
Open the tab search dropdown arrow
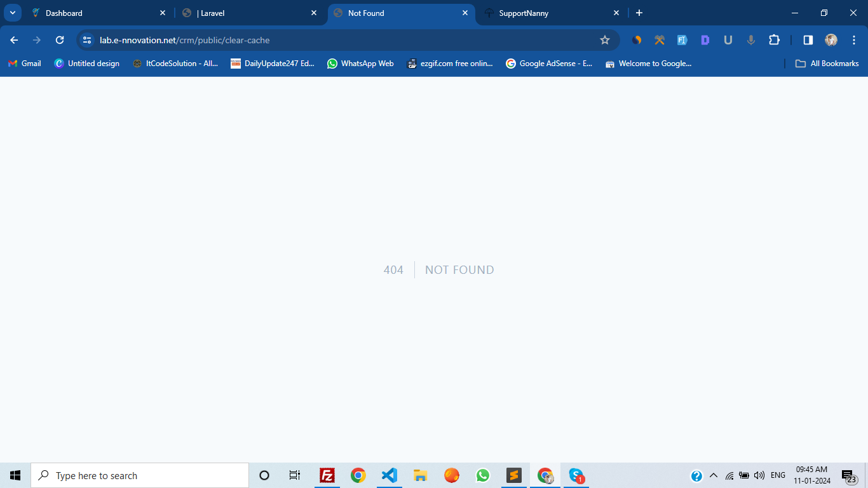coord(12,13)
